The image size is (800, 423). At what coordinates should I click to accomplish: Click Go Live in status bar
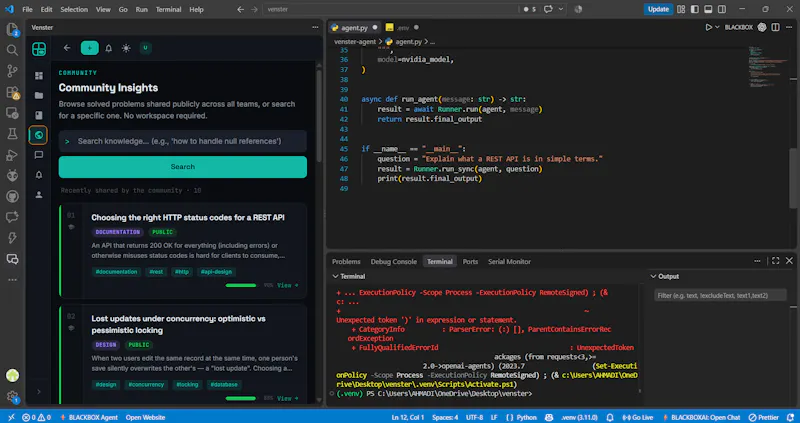pos(638,417)
